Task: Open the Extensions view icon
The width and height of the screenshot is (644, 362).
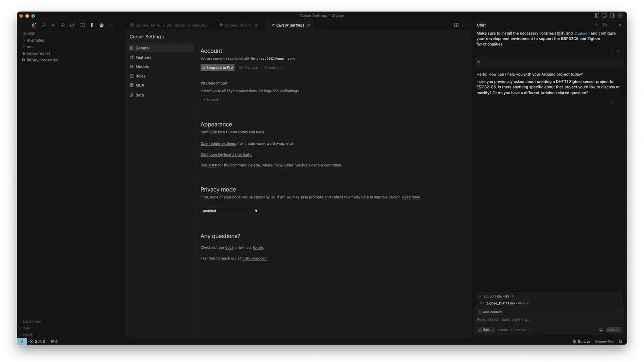Action: click(72, 25)
